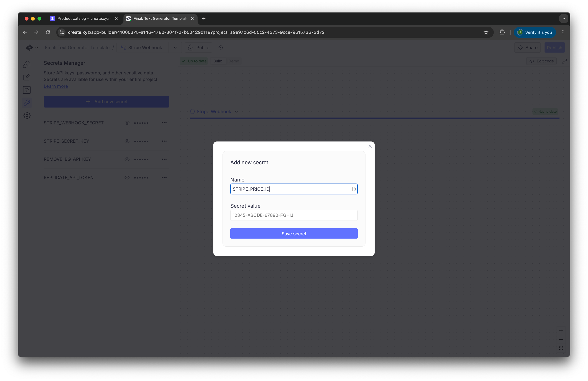
Task: Click the edit pencil sidebar icon
Action: (x=27, y=77)
